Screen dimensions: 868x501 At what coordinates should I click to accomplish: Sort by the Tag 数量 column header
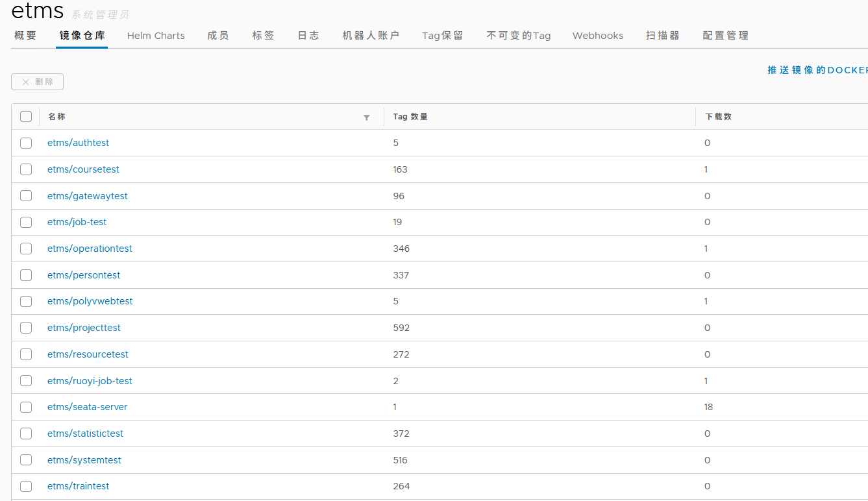pos(410,117)
